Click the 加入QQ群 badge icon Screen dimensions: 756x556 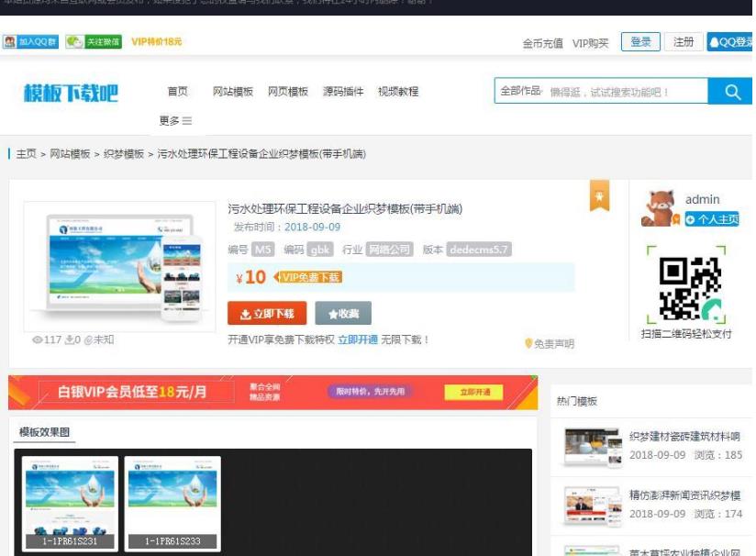[x=30, y=42]
